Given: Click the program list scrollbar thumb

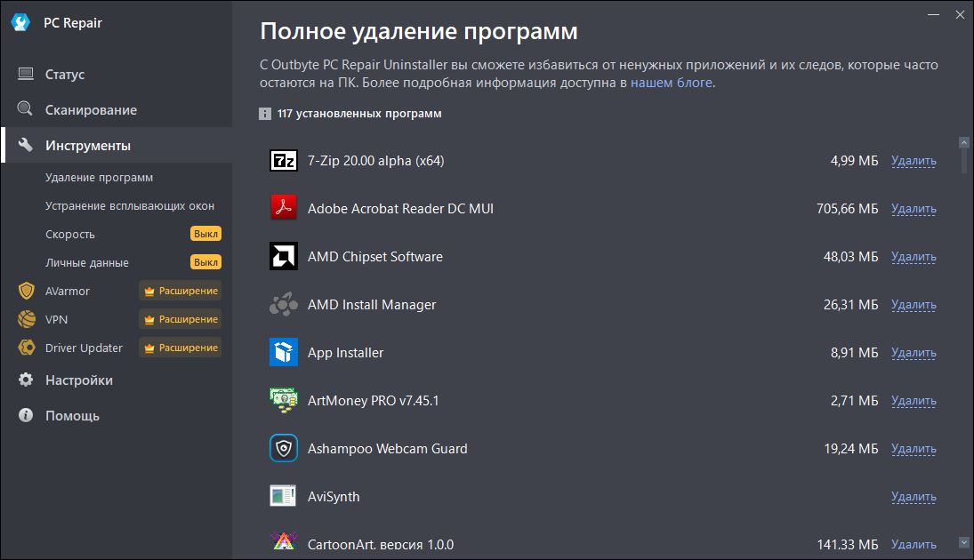Looking at the screenshot, I should [964, 161].
